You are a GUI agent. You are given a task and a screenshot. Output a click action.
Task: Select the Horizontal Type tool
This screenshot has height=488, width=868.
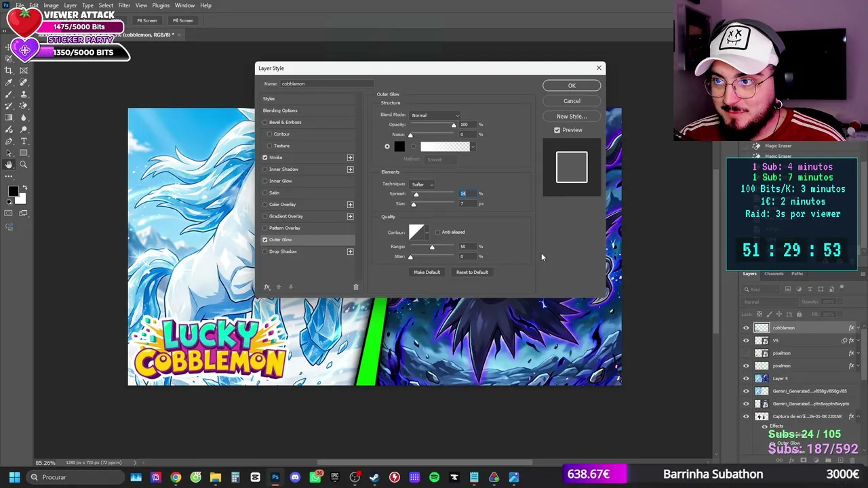[x=24, y=141]
